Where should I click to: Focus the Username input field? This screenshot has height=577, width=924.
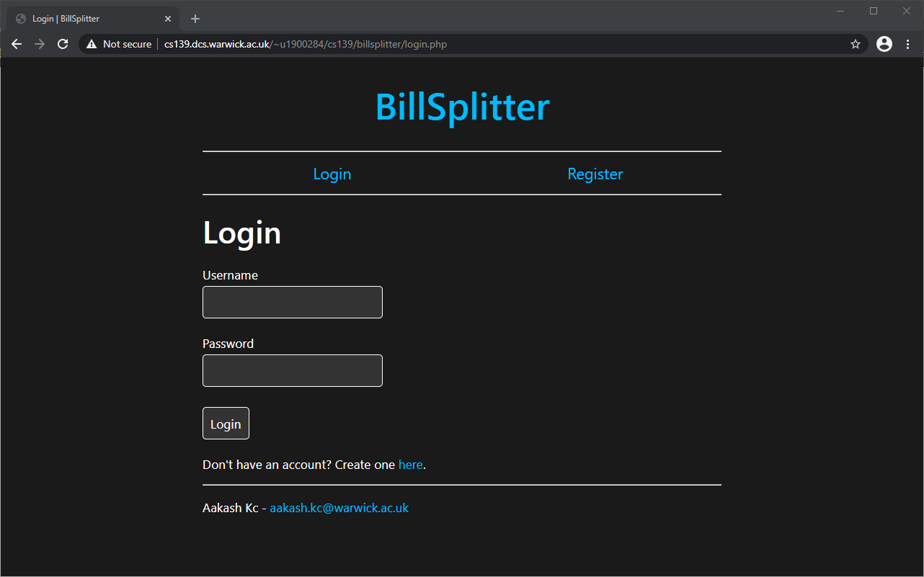pos(293,302)
